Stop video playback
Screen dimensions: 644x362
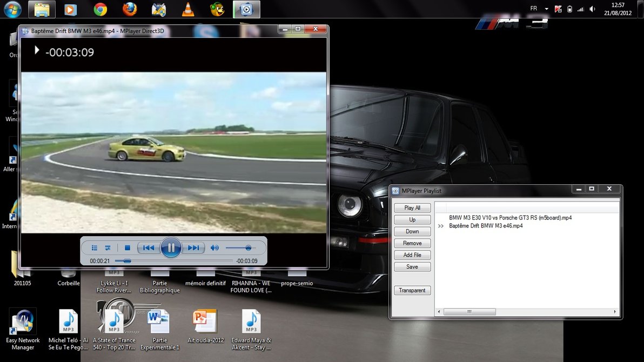tap(128, 248)
